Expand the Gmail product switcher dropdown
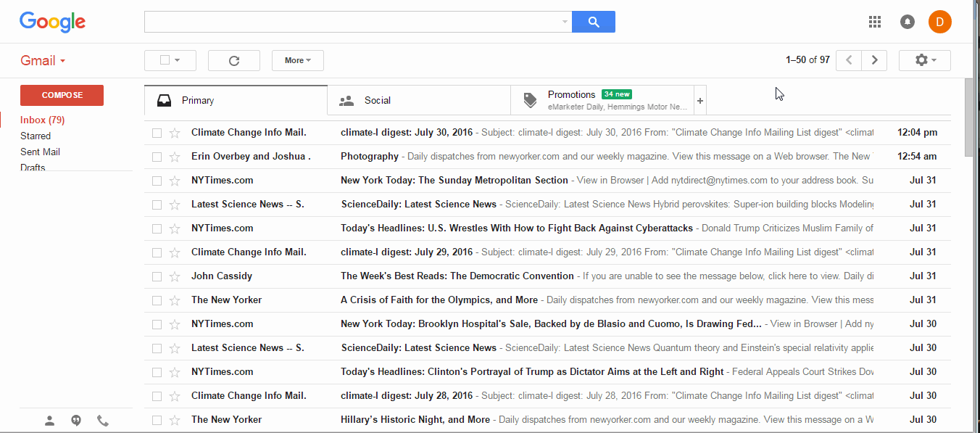Image resolution: width=980 pixels, height=433 pixels. [43, 61]
